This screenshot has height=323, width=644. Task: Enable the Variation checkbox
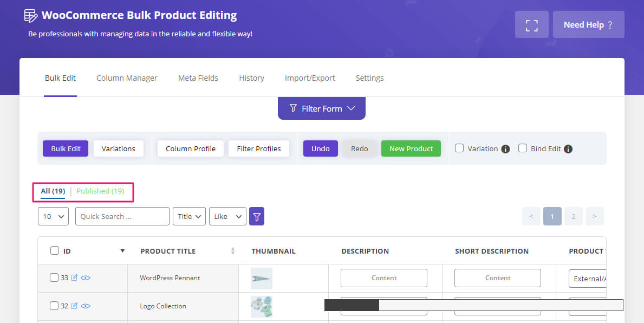[459, 148]
